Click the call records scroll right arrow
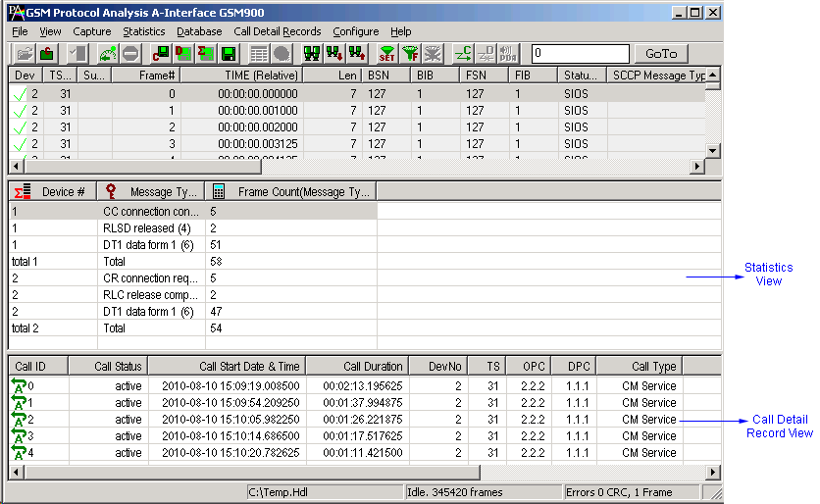 (x=713, y=472)
